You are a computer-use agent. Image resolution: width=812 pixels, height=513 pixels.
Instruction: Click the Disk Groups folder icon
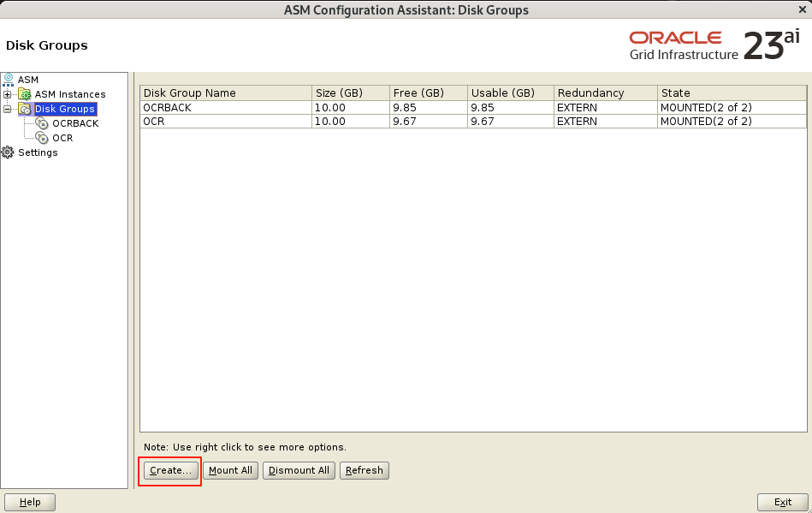[24, 109]
